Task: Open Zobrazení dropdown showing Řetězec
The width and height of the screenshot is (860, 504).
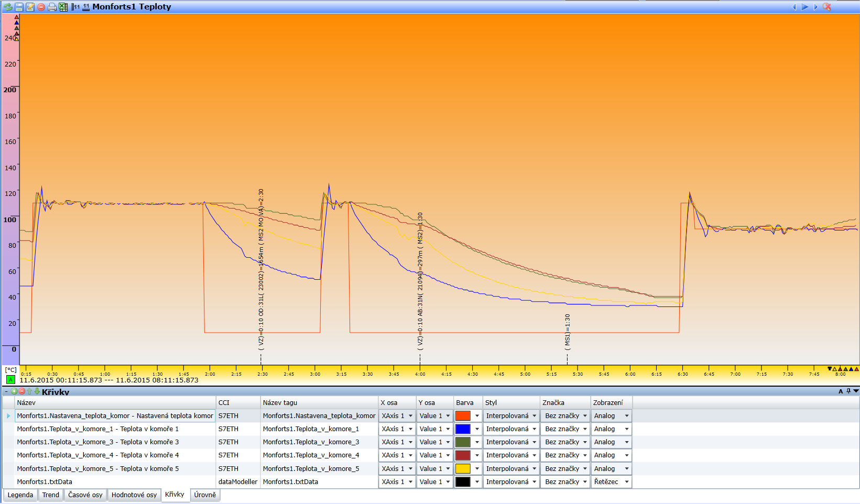Action: (611, 482)
